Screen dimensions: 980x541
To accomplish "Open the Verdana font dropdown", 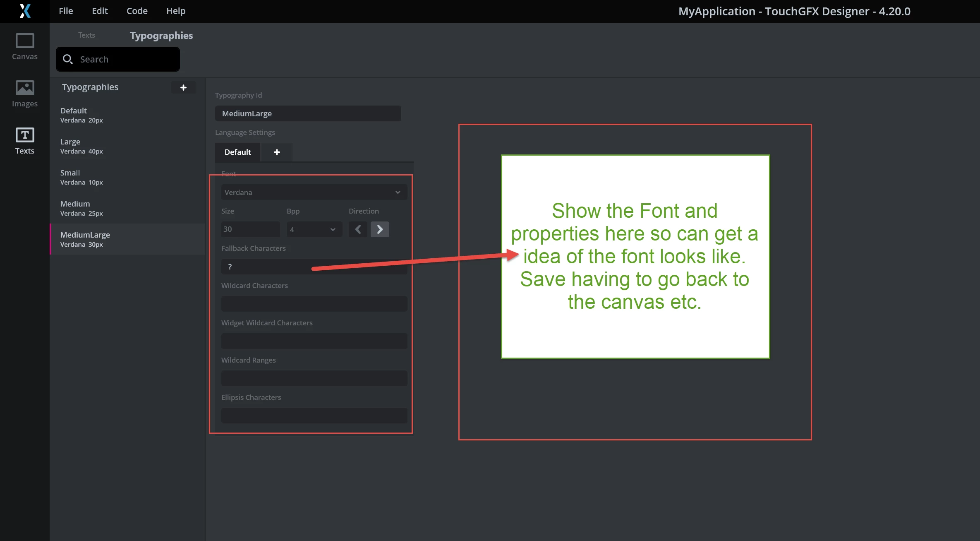I will (314, 192).
